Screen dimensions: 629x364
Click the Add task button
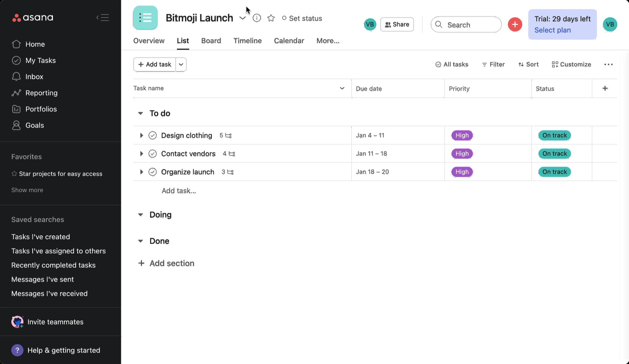pyautogui.click(x=155, y=64)
